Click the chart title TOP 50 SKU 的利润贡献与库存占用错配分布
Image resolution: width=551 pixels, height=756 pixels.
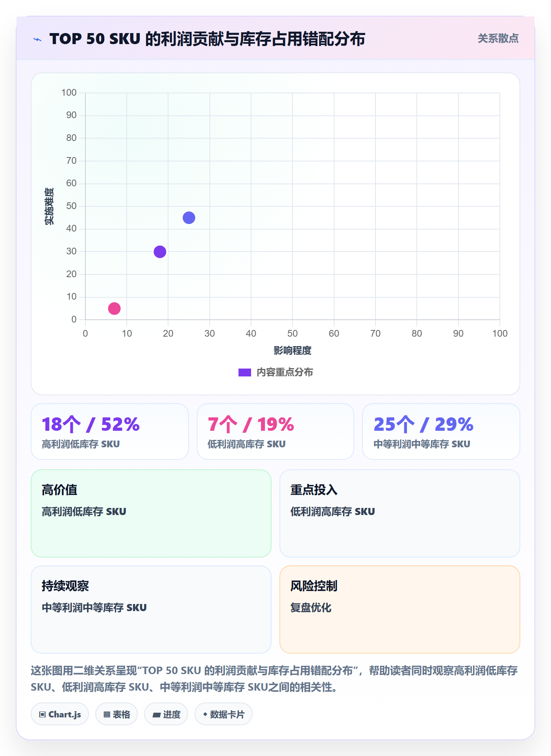click(x=207, y=39)
